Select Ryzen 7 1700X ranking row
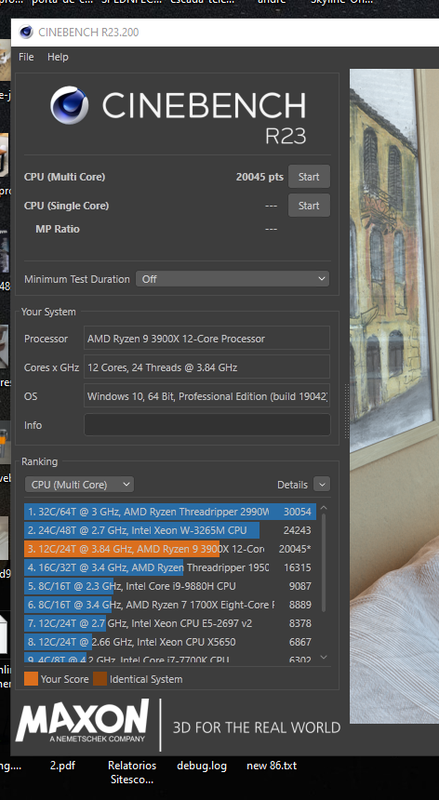 [x=169, y=605]
